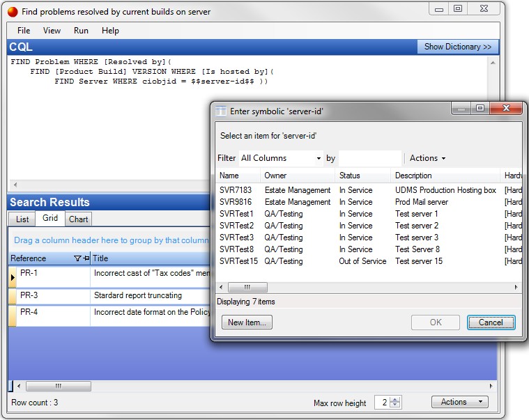This screenshot has height=420, width=529.
Task: Click the Title column header
Action: (151, 258)
